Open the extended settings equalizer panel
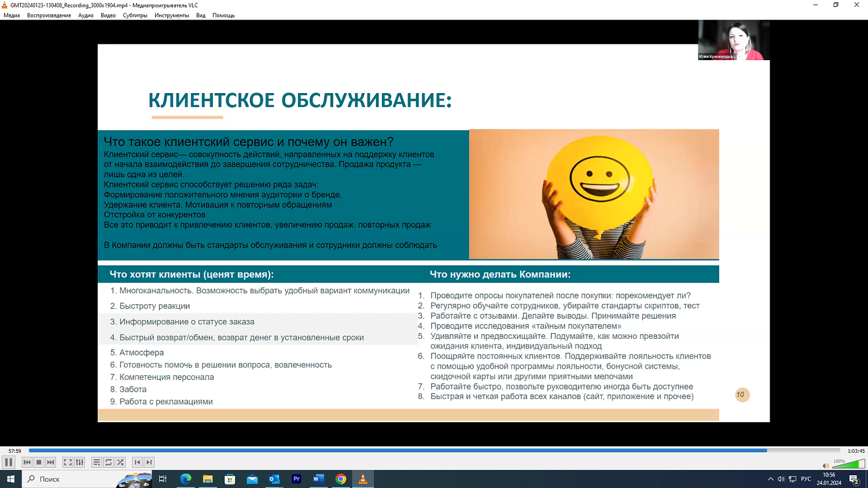Viewport: 868px width, 488px height. [x=80, y=462]
